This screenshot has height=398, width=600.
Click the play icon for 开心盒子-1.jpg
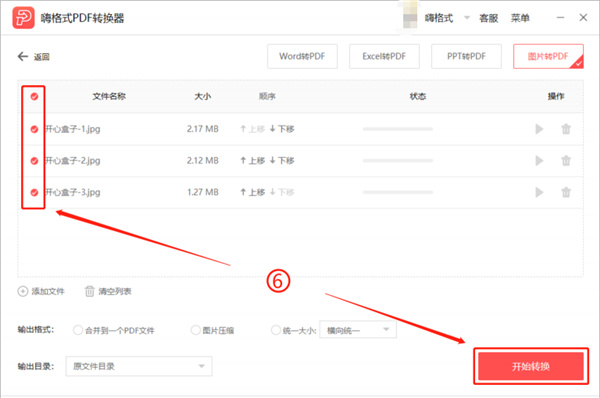tap(539, 129)
